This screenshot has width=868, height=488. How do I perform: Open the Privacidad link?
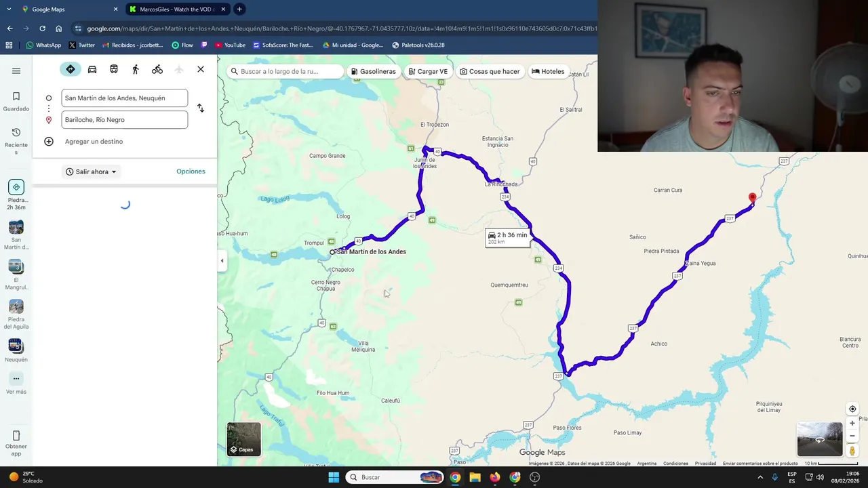click(705, 464)
